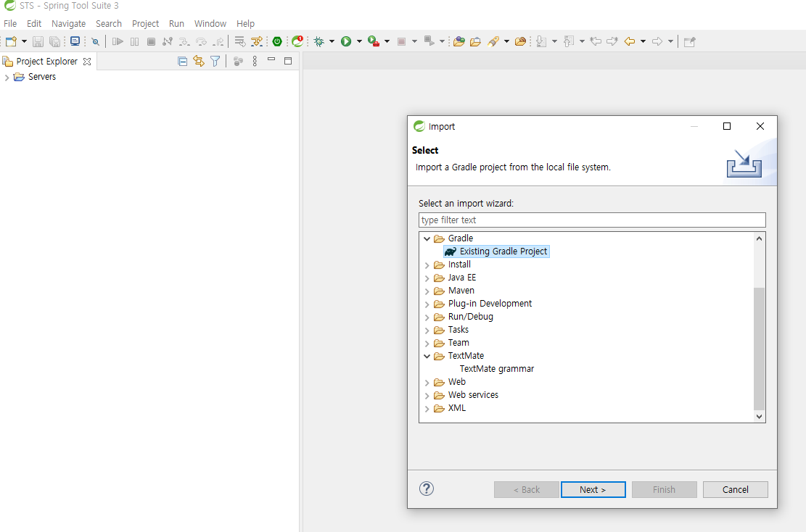Screen dimensions: 806x532
Task: Click the Search flashlight toolbar icon
Action: pyautogui.click(x=493, y=41)
